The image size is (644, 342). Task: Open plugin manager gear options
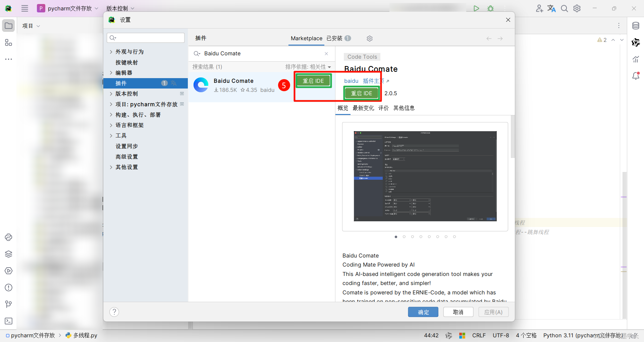pyautogui.click(x=370, y=39)
